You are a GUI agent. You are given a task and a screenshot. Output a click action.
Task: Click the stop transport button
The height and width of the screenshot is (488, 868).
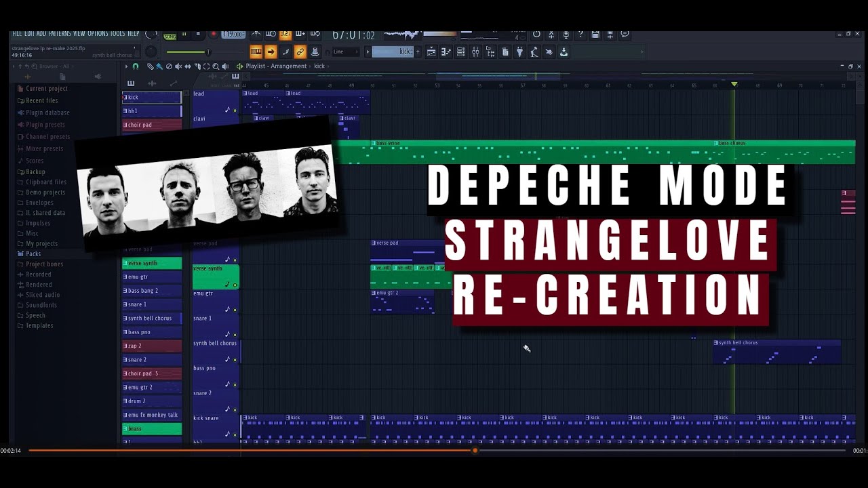coord(198,34)
